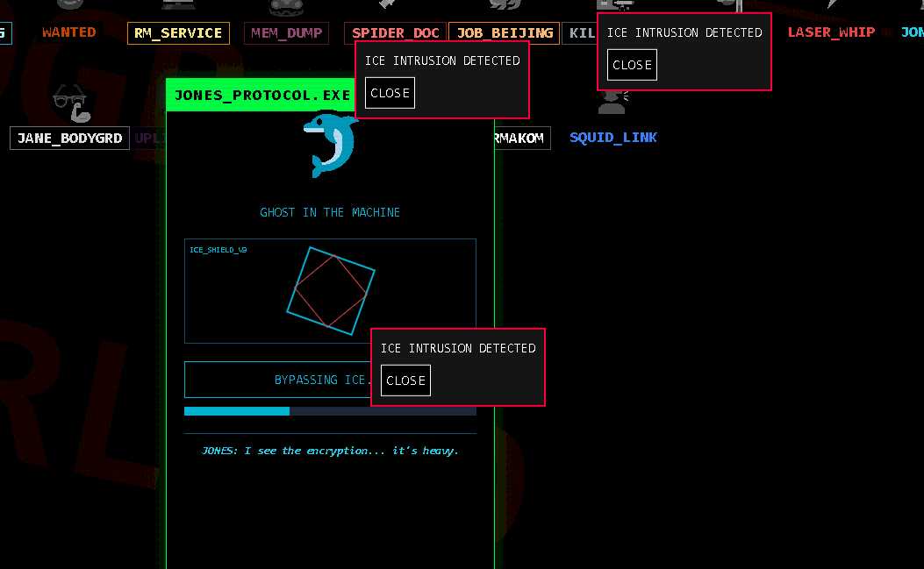The height and width of the screenshot is (569, 924).
Task: Click the JONES encryption message text
Action: click(x=330, y=451)
